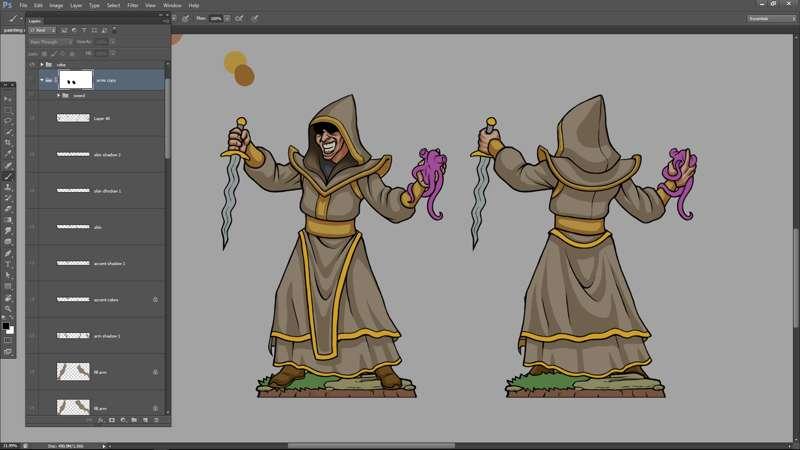Select the Zoom tool
The width and height of the screenshot is (800, 450).
pyautogui.click(x=8, y=309)
